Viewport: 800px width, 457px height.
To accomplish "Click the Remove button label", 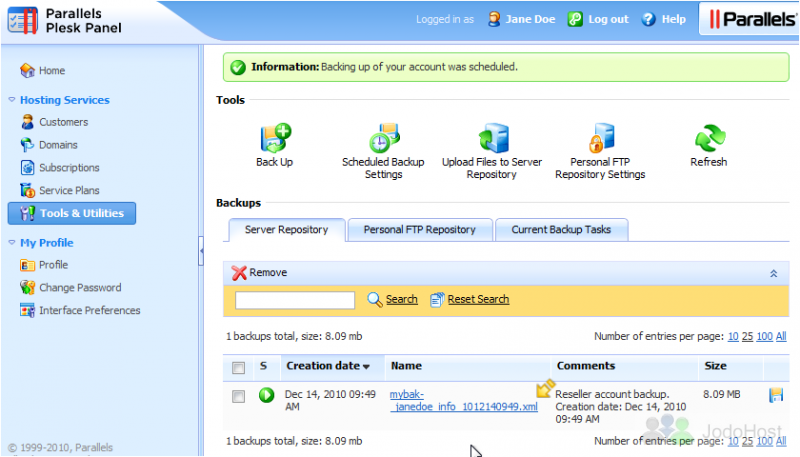I will (x=268, y=273).
